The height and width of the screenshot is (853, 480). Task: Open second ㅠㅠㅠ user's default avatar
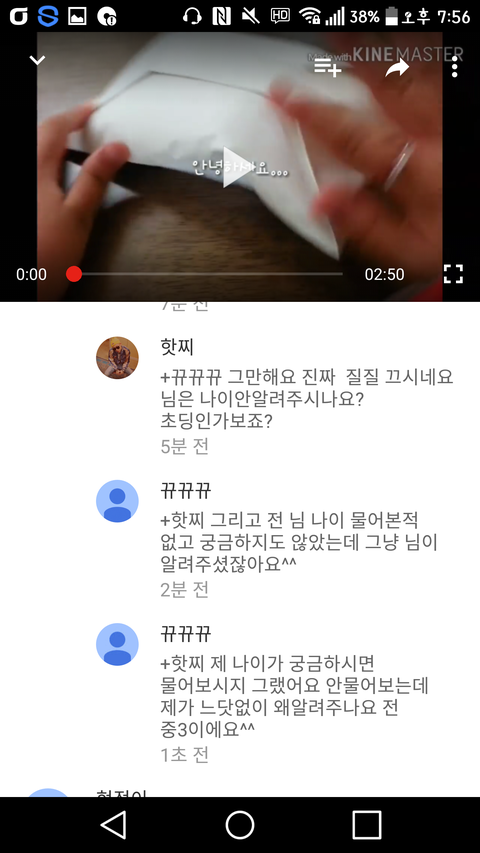(x=117, y=644)
